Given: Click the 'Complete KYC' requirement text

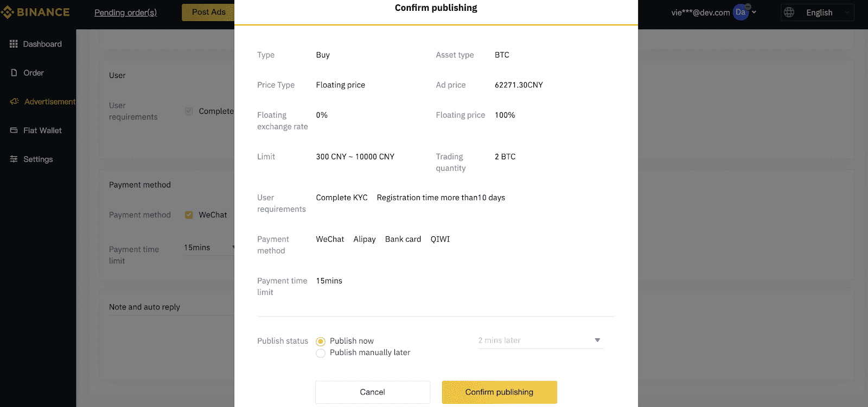Looking at the screenshot, I should [x=342, y=198].
